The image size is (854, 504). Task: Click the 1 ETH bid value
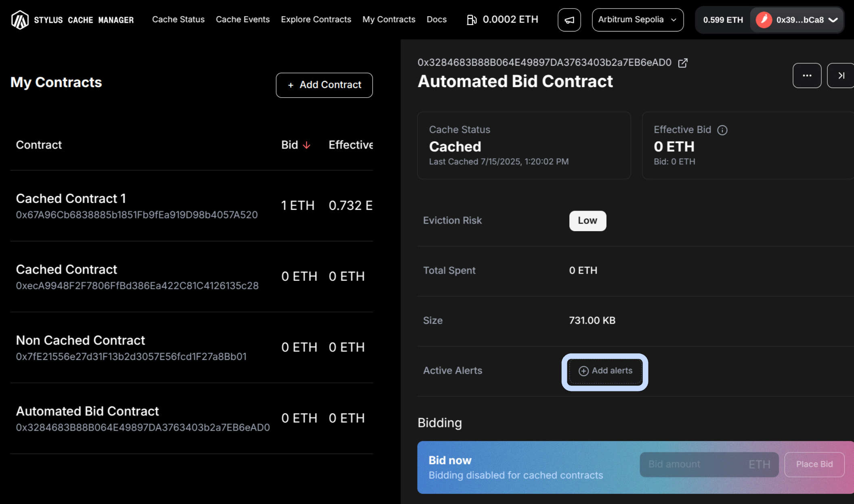pos(298,205)
